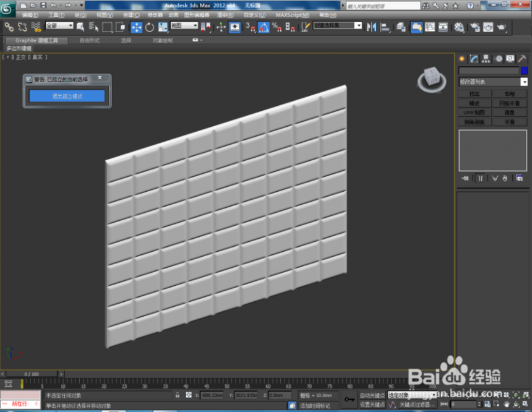Activate the Select Object cursor tool
This screenshot has height=412, width=532.
pyautogui.click(x=81, y=27)
